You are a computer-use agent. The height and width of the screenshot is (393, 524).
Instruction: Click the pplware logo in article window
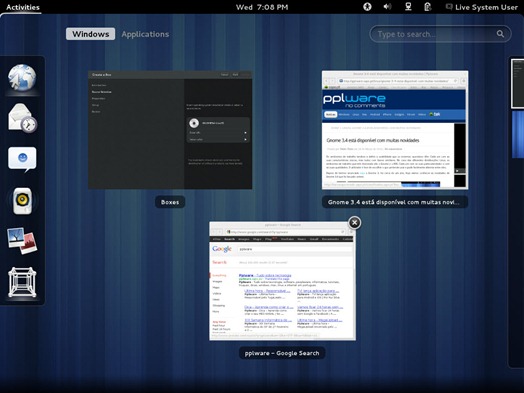(x=354, y=100)
